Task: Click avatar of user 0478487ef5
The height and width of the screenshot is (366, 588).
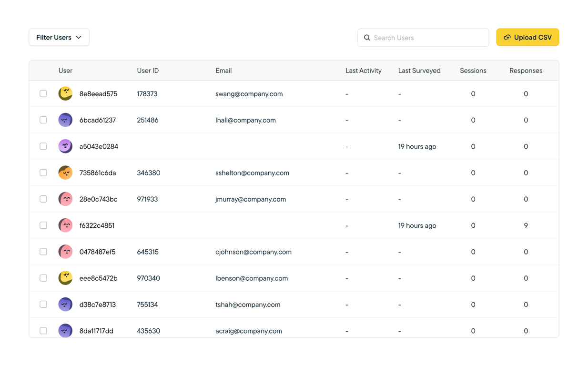Action: click(x=65, y=252)
